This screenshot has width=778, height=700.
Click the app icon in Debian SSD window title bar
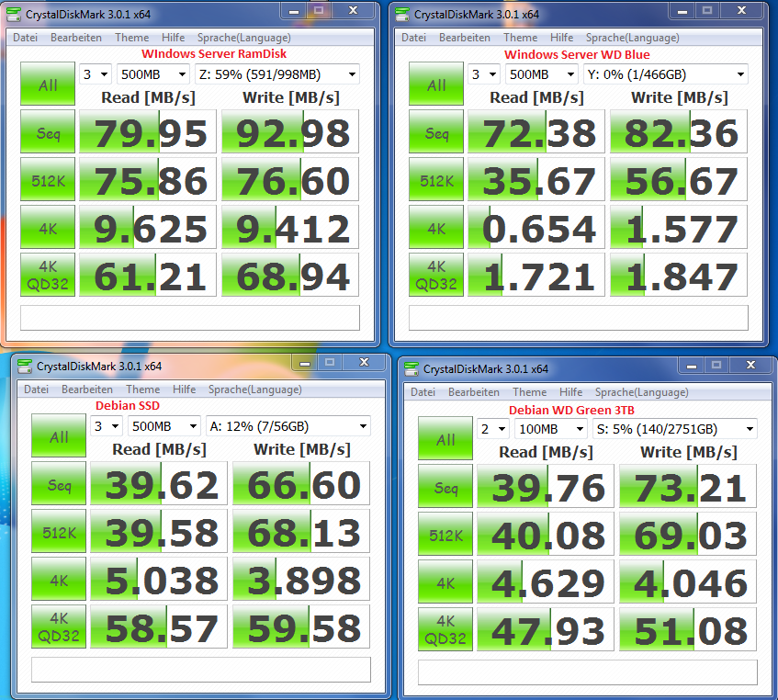(x=25, y=367)
